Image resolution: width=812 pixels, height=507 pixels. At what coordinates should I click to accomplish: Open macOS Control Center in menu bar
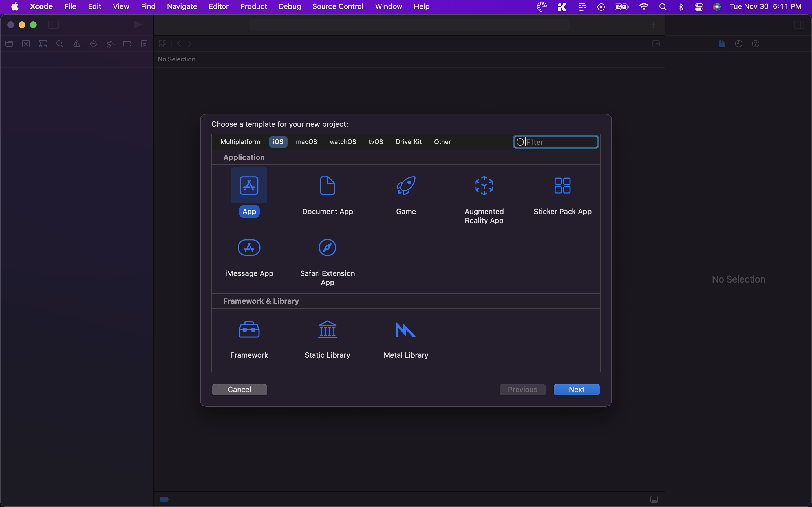[x=699, y=7]
